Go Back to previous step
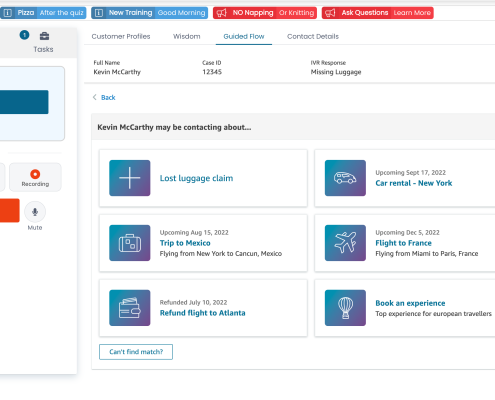495x400 pixels. pos(108,97)
